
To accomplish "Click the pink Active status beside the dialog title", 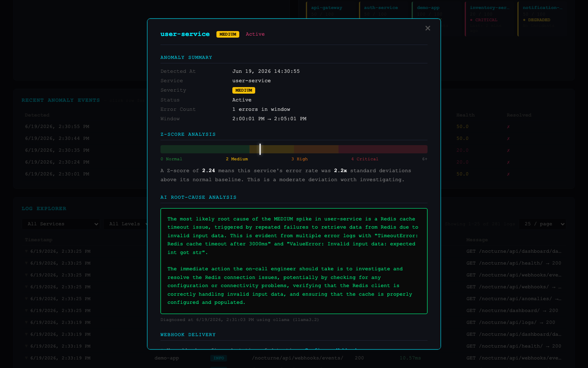I will pyautogui.click(x=255, y=34).
